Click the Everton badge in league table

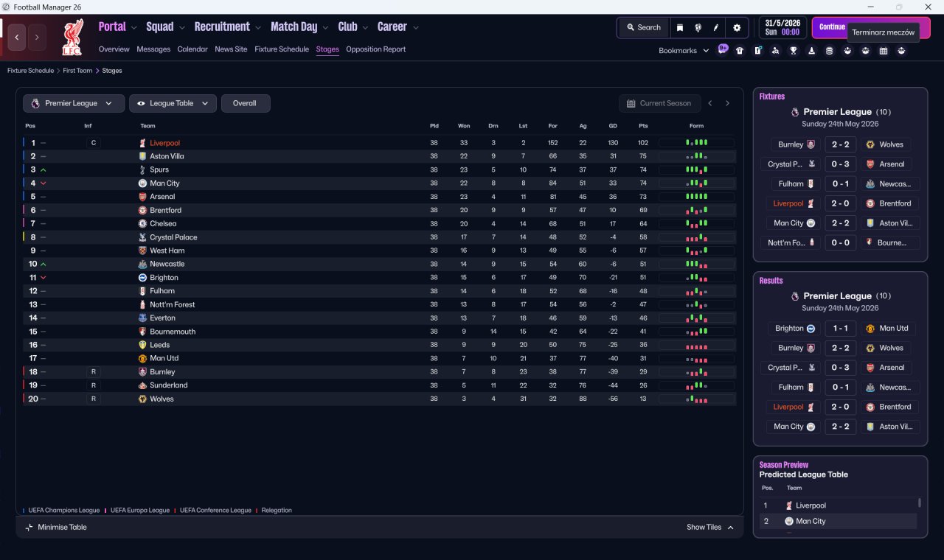142,318
